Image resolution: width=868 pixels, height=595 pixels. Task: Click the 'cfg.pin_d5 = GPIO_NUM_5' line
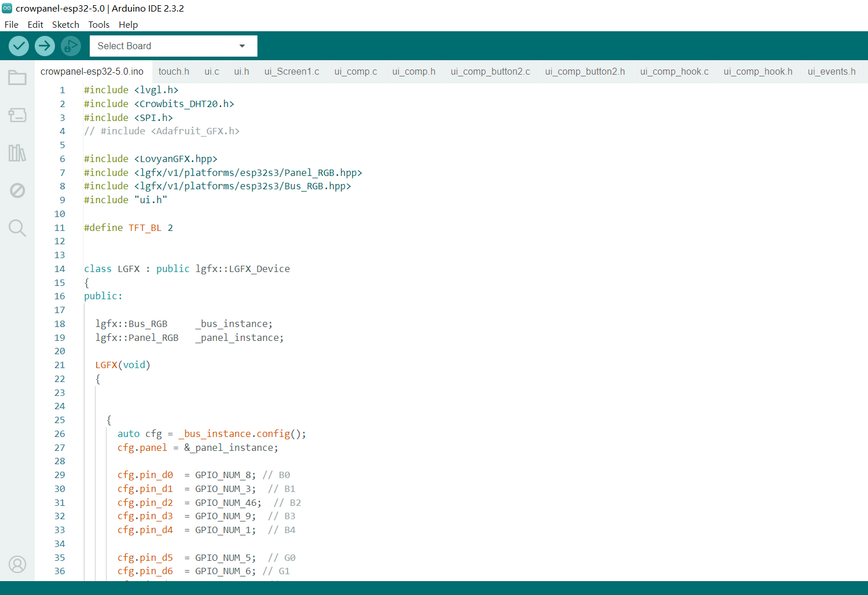tap(207, 558)
